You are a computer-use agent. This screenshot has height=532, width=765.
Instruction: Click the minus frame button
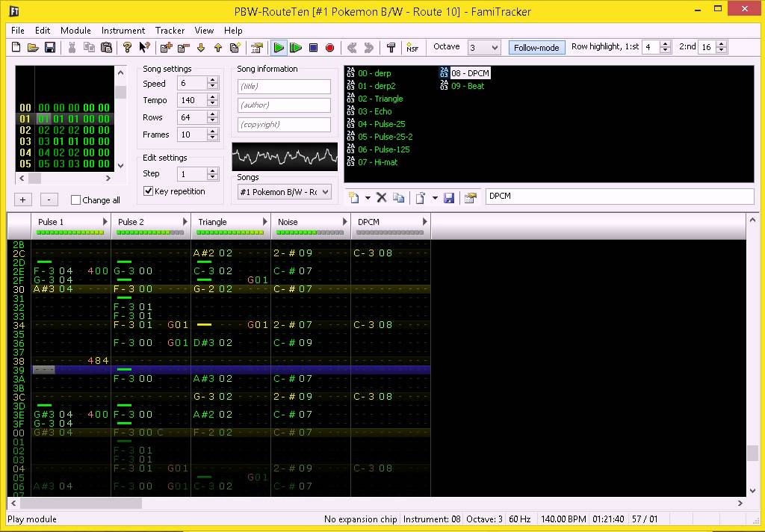point(49,199)
